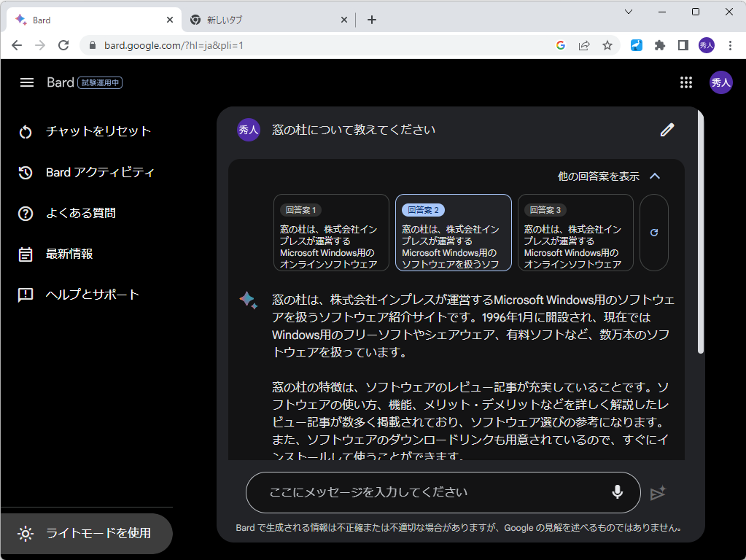Click the regenerate drafts refresh icon

pyautogui.click(x=653, y=233)
